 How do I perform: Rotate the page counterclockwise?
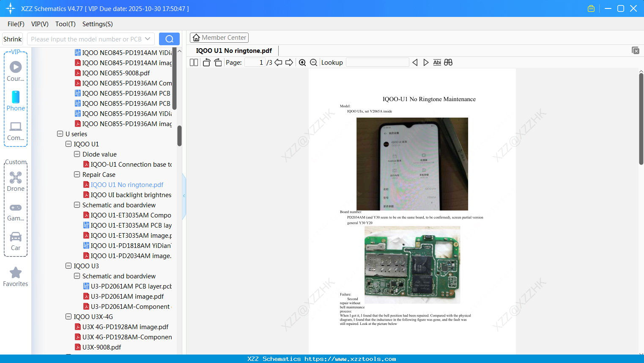pos(206,63)
